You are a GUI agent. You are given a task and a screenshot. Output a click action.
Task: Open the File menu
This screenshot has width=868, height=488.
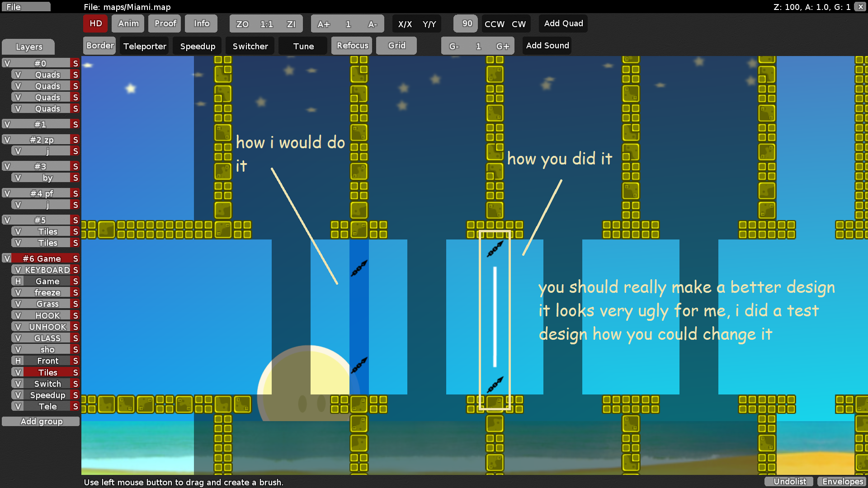26,7
